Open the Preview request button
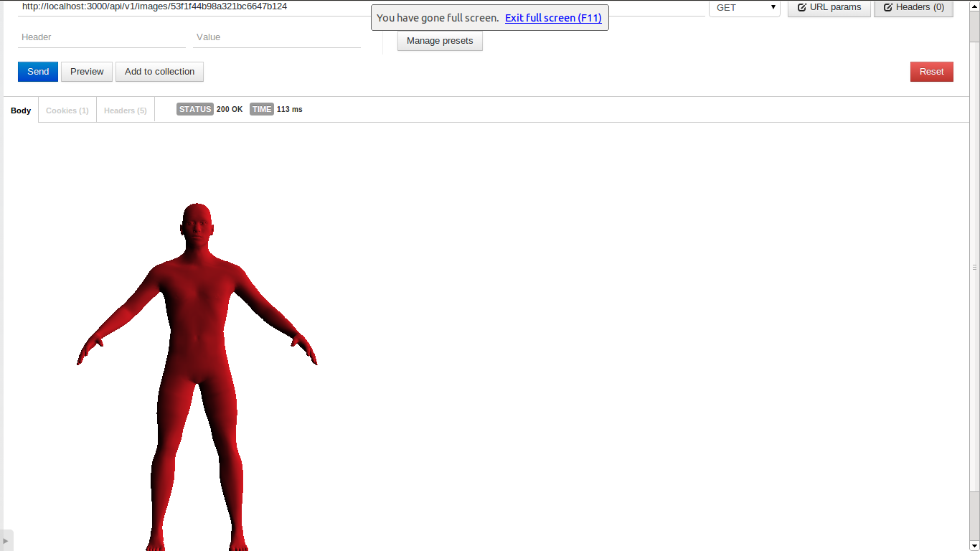 [87, 72]
